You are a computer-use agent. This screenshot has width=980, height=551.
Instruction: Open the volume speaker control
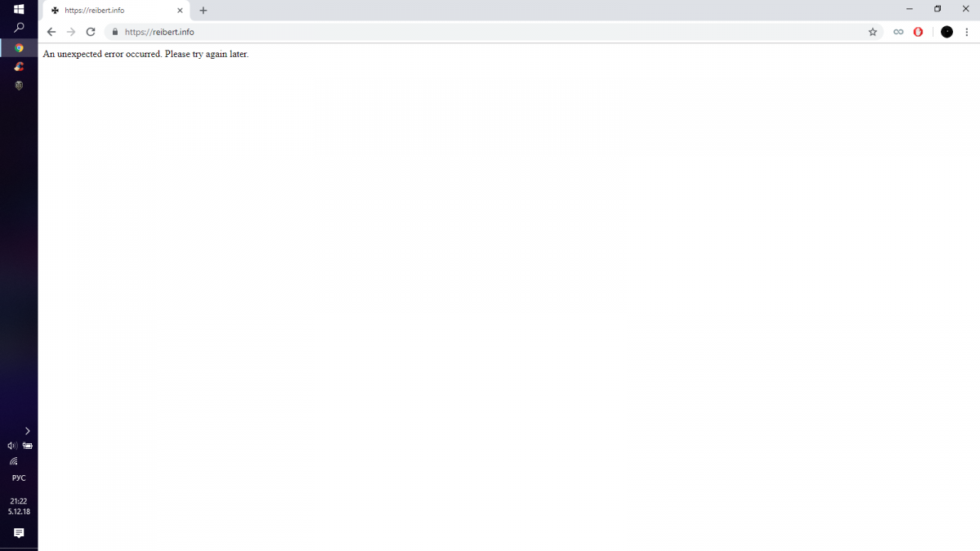click(x=11, y=446)
